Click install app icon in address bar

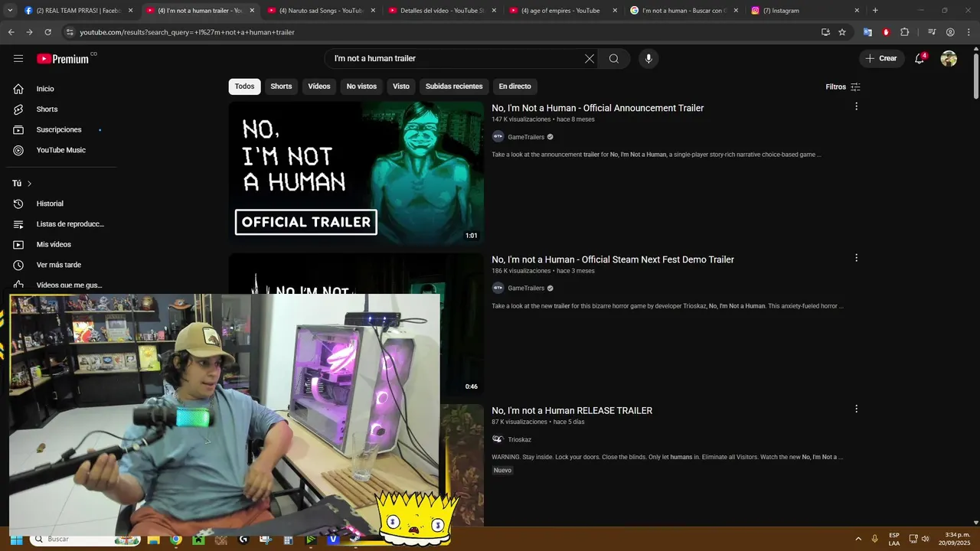(825, 32)
